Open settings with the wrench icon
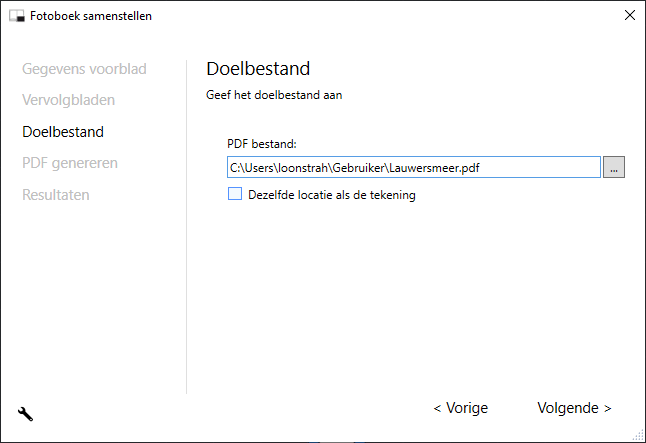 [x=26, y=413]
